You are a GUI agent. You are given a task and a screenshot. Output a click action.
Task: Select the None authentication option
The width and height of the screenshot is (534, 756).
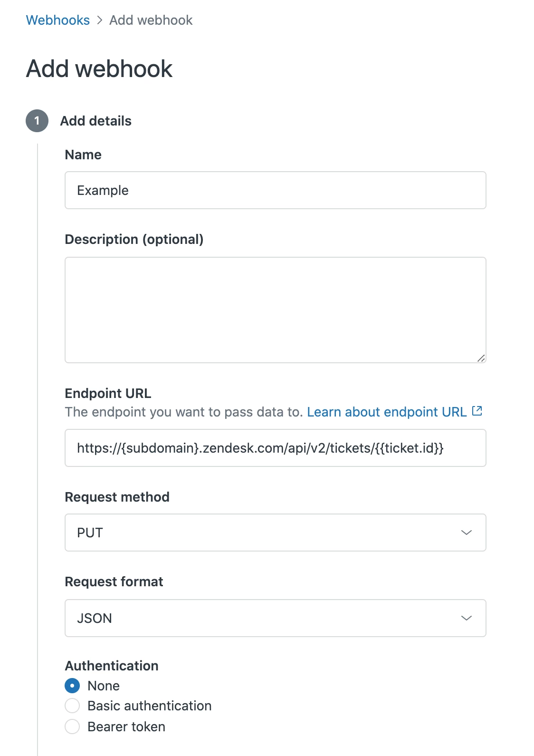coord(72,686)
